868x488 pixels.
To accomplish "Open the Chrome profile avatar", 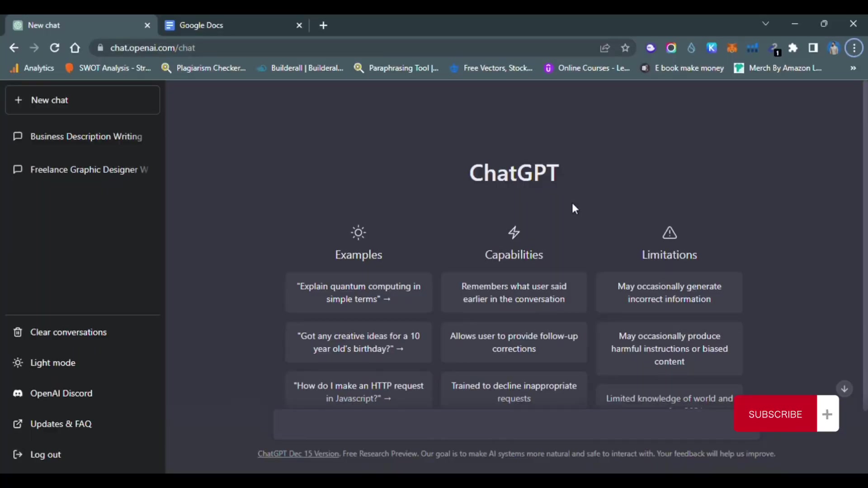I will 834,48.
